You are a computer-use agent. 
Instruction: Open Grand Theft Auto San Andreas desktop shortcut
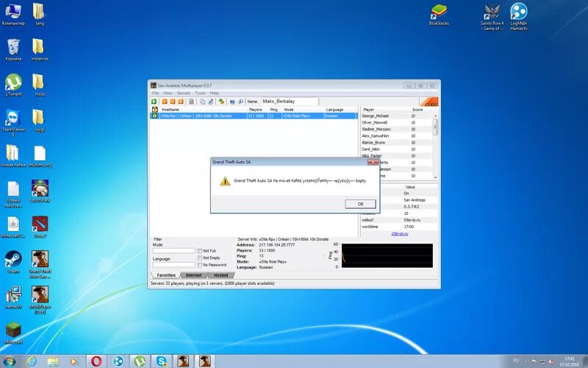click(x=40, y=264)
